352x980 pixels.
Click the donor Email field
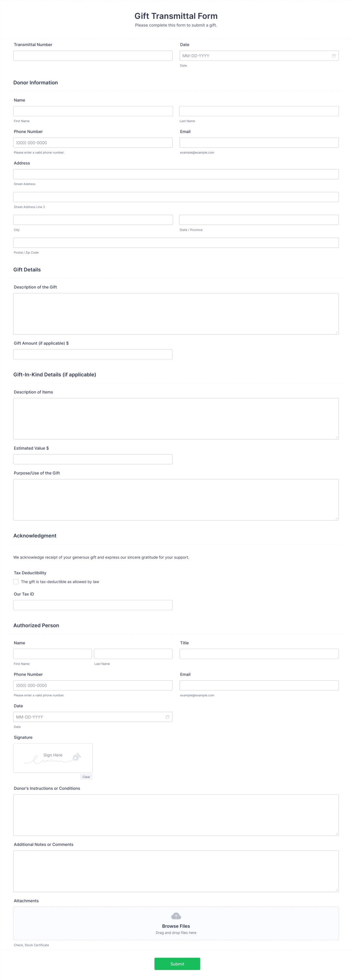(x=259, y=142)
